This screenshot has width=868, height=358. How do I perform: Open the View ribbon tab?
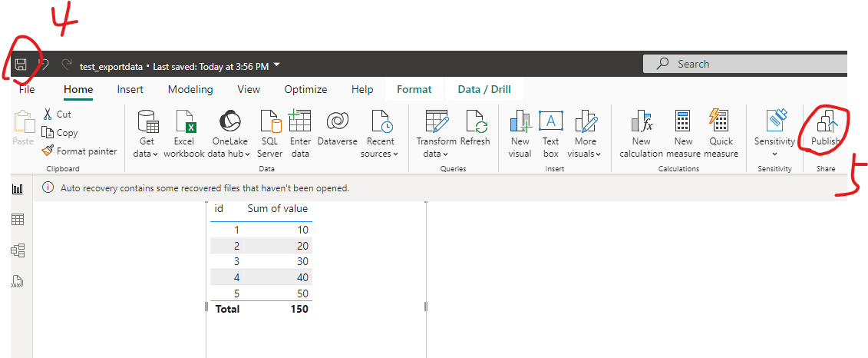(249, 89)
